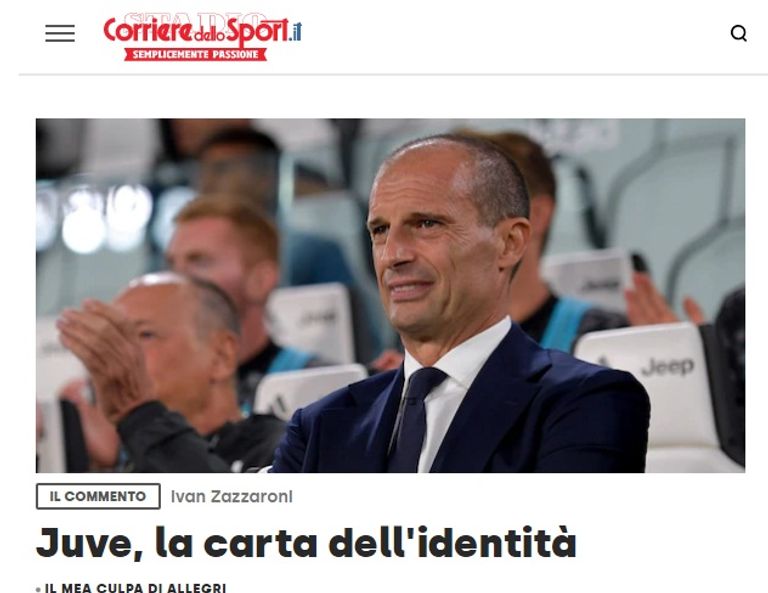Screen dimensions: 768x593
Task: Click the Jeep logo on the white seat
Action: [668, 366]
